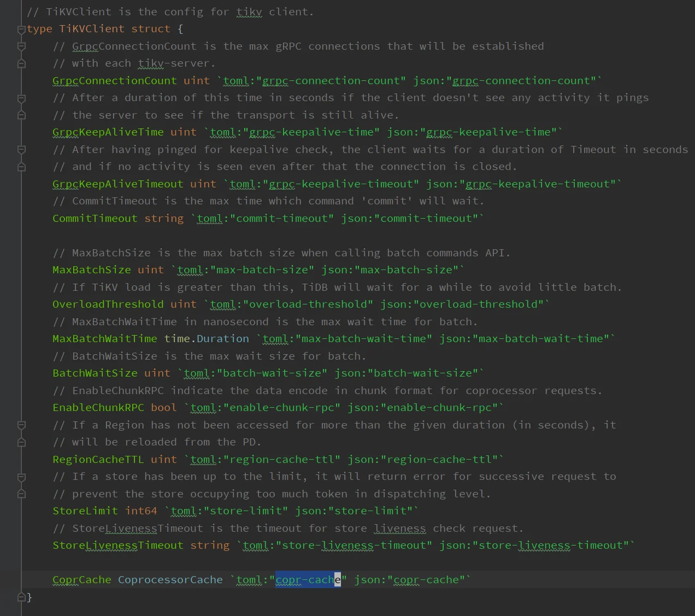Fold the 'If a store has been' comment

click(21, 477)
